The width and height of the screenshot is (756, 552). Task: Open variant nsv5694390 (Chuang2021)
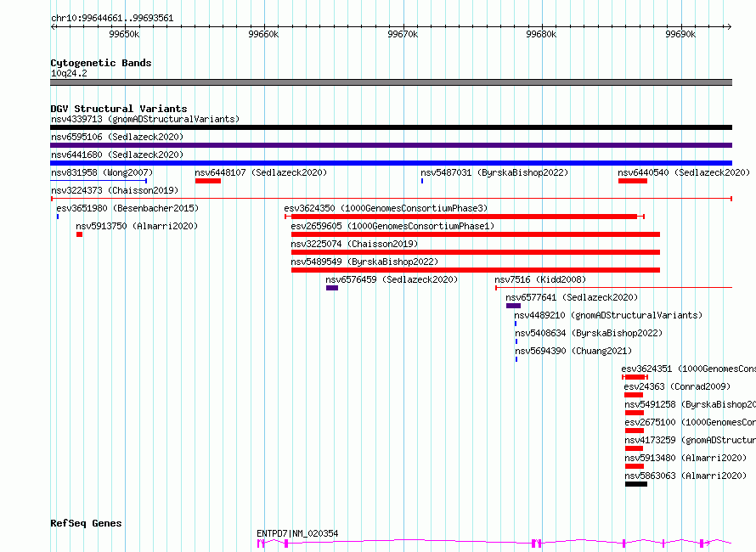[x=573, y=351]
